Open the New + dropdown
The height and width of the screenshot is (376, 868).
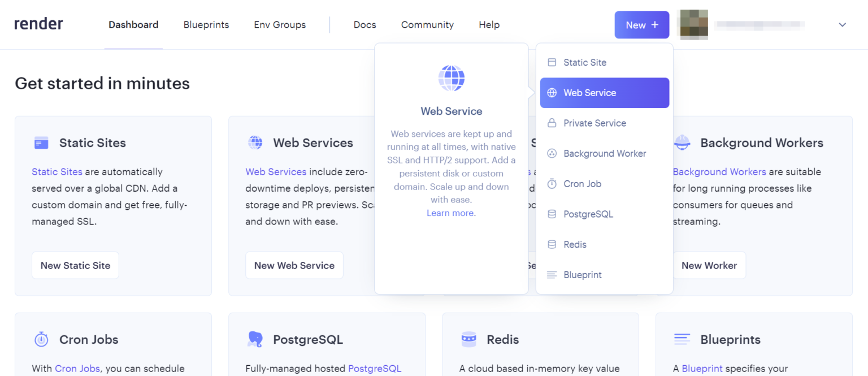coord(641,25)
